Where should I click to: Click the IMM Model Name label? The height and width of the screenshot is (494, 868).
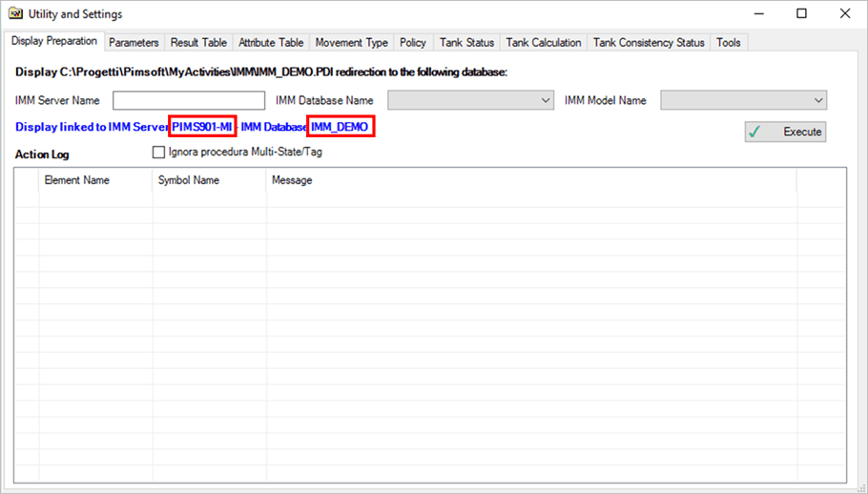coord(605,101)
